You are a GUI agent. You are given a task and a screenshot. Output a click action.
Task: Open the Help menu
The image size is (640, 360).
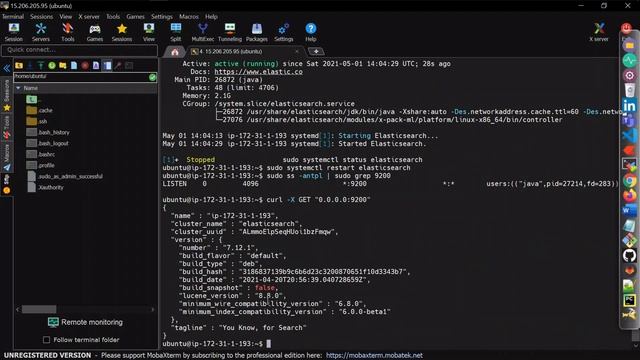(211, 17)
